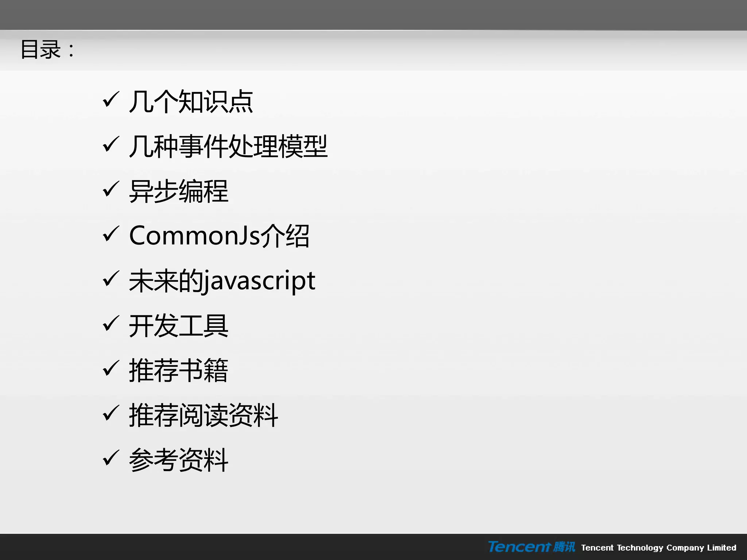Select the 参考资料 list item
The width and height of the screenshot is (747, 560).
(178, 460)
